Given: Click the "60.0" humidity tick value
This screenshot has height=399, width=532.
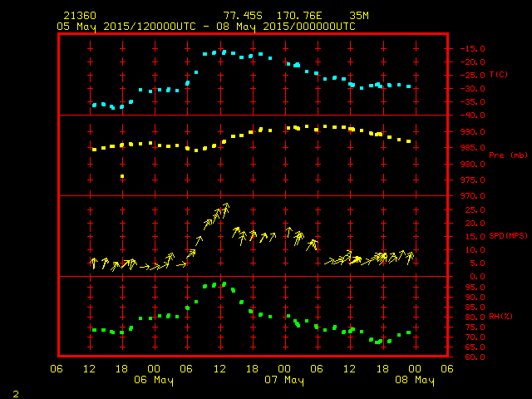Looking at the screenshot, I should (475, 357).
